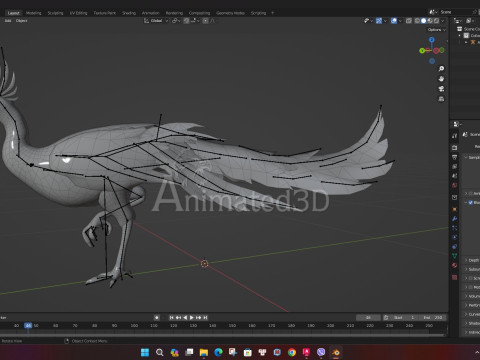Open the Add menu in viewport header
Viewport: 480px width, 360px height.
coord(8,21)
